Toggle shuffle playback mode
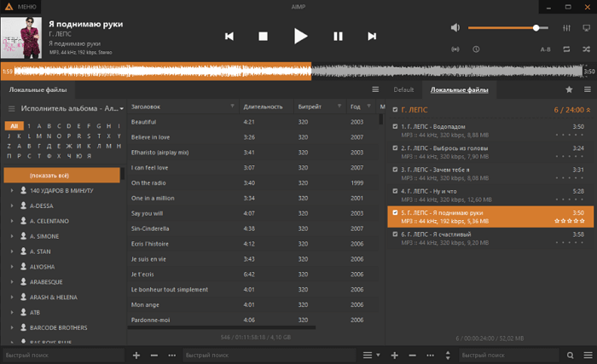The width and height of the screenshot is (597, 364). click(587, 49)
